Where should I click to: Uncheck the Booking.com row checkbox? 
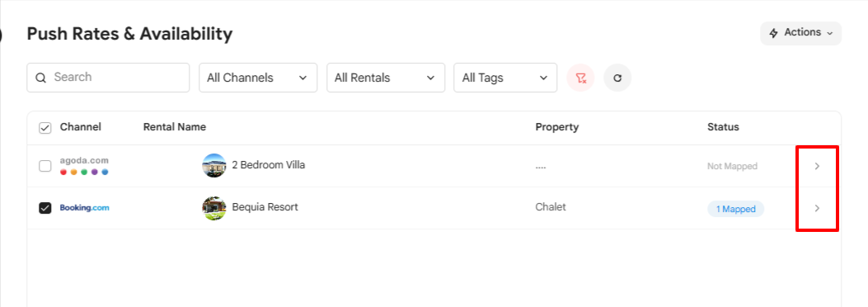45,208
